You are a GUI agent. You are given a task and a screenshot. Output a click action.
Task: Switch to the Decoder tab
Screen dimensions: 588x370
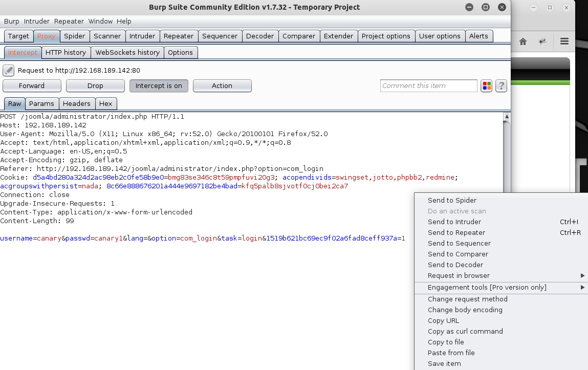point(260,36)
